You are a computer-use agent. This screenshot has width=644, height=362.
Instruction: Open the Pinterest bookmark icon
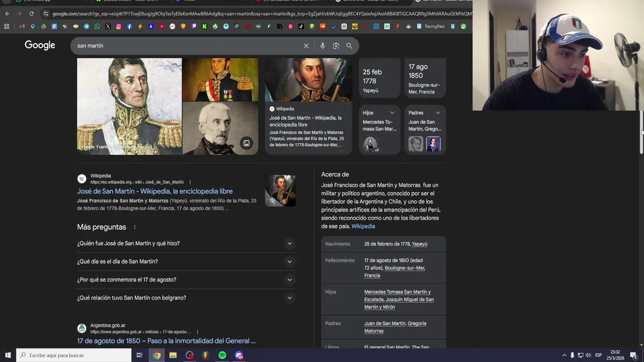click(x=290, y=26)
